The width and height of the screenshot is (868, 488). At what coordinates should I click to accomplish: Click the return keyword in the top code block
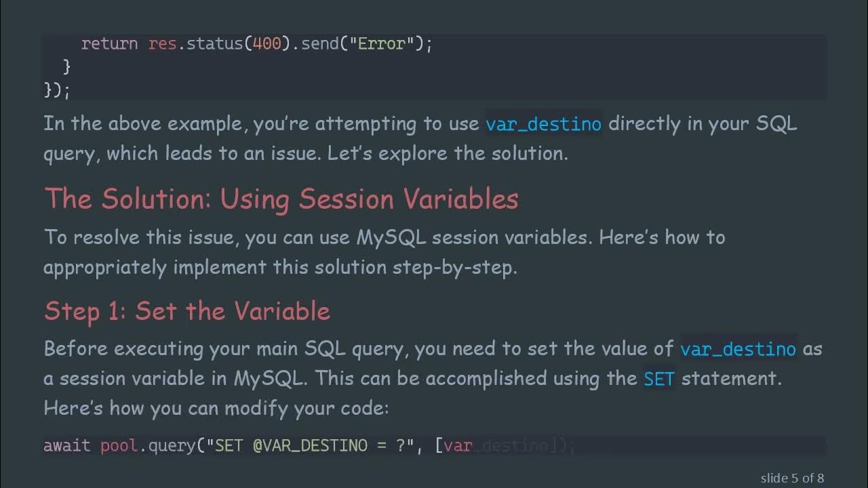pos(109,44)
